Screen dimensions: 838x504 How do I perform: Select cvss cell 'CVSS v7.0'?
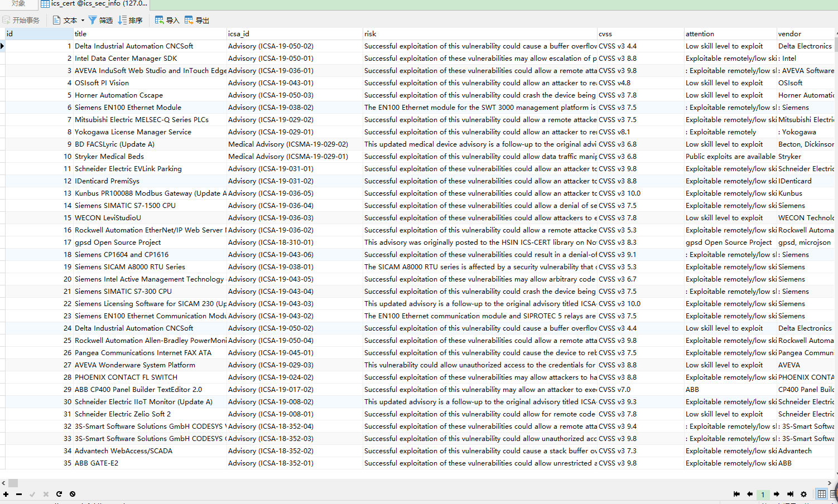click(x=640, y=390)
